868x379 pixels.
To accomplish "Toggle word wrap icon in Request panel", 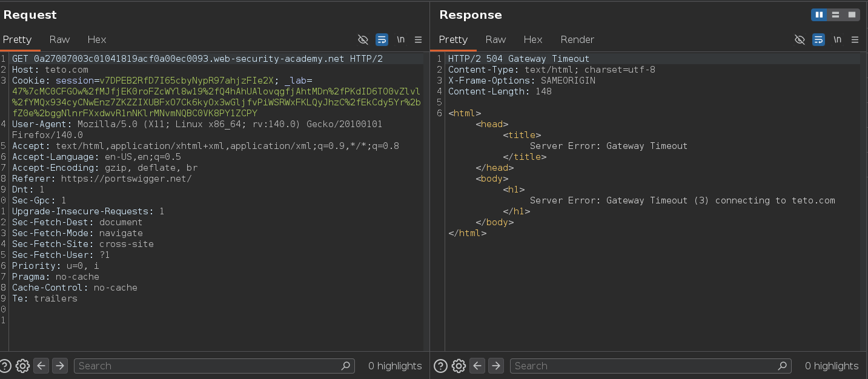I will pyautogui.click(x=382, y=39).
